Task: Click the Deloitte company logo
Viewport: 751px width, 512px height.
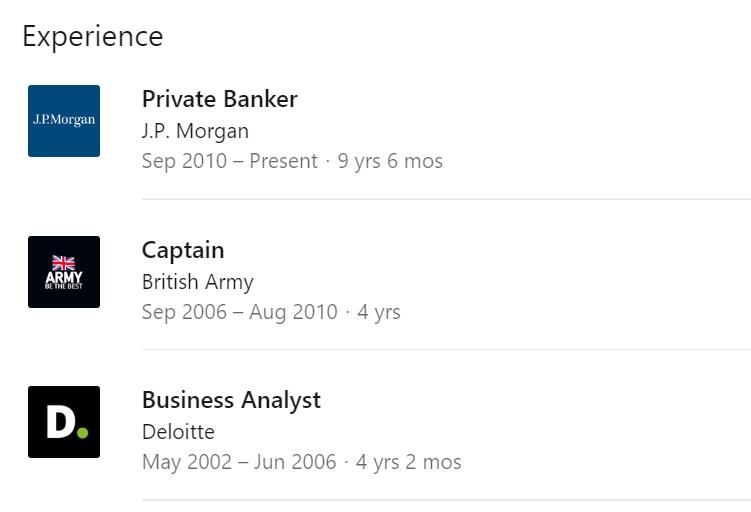Action: (64, 422)
